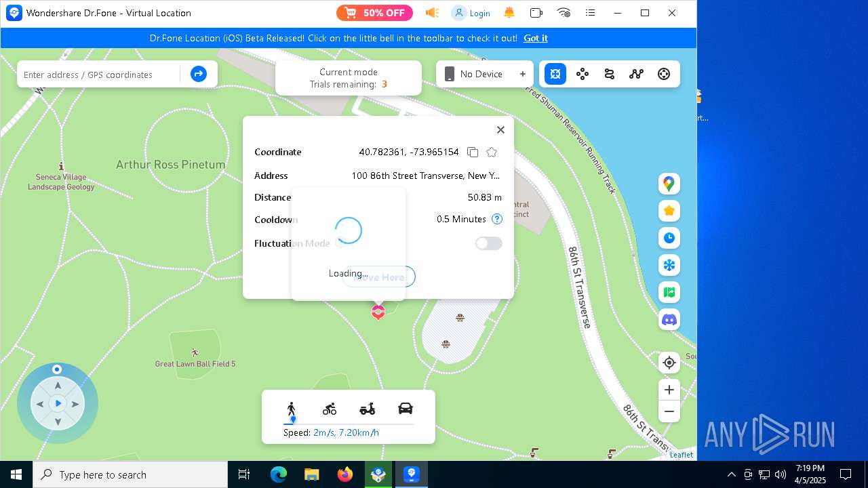Launch Microsoft Edge from taskbar
Viewport: 868px width, 488px height.
279,474
